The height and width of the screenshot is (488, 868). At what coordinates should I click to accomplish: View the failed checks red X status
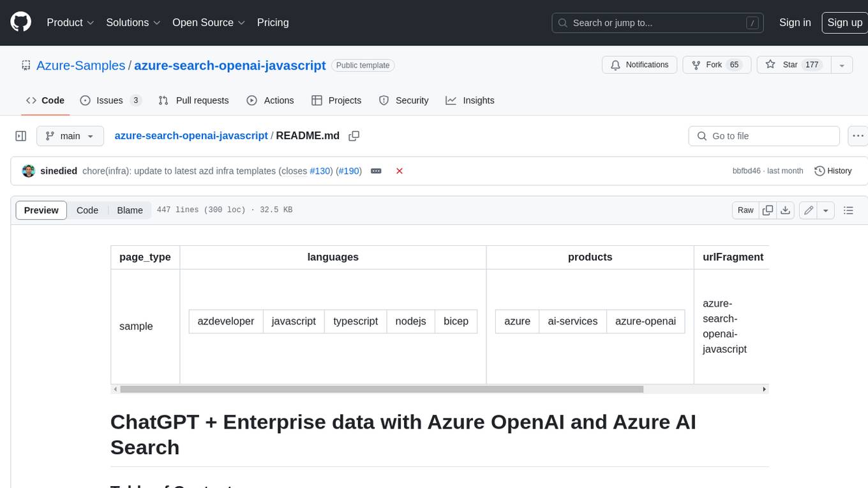(400, 171)
